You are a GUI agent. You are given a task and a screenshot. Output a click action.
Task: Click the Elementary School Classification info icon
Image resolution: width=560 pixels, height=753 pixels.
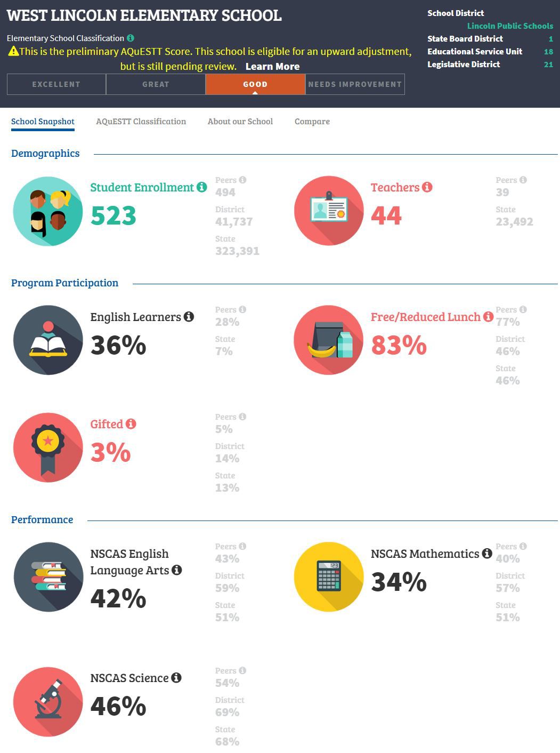click(131, 38)
